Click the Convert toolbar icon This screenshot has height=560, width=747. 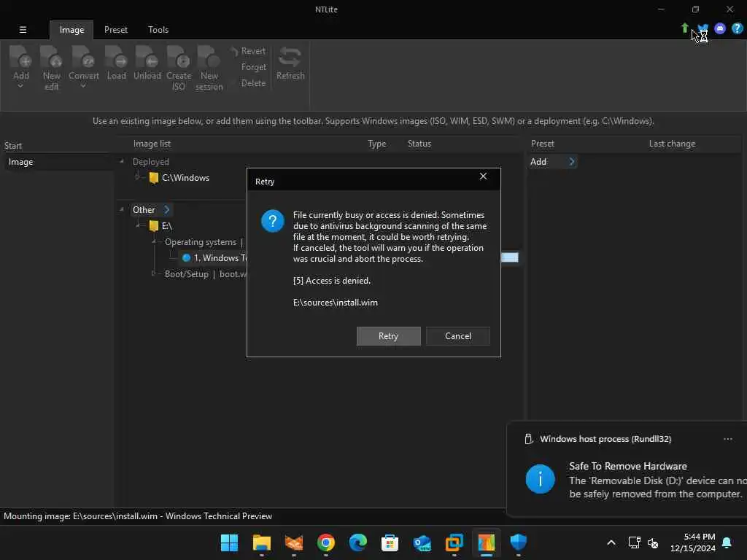[83, 57]
